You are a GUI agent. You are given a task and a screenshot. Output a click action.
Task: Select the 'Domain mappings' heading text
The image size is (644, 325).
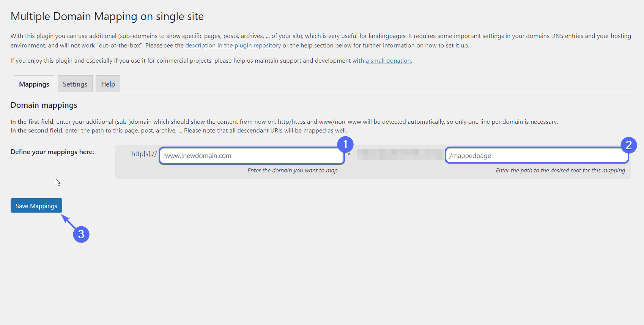(x=44, y=105)
